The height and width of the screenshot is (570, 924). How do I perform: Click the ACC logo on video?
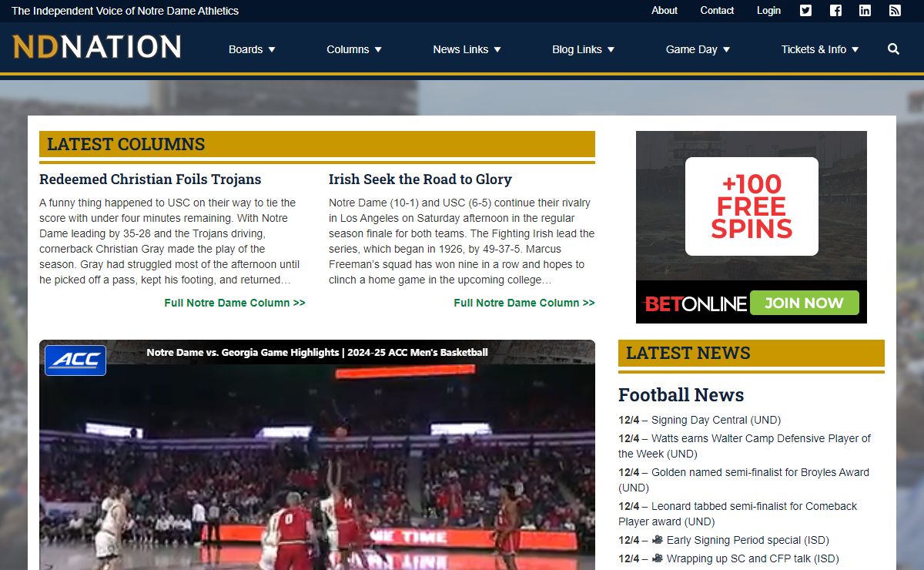pos(75,360)
